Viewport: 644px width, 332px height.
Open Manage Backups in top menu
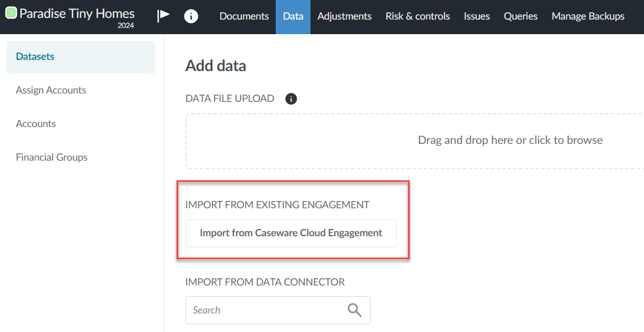click(587, 16)
